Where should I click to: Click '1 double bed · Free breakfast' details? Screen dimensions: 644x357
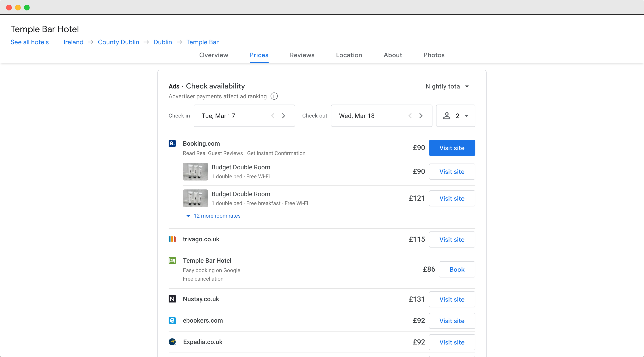[246, 203]
